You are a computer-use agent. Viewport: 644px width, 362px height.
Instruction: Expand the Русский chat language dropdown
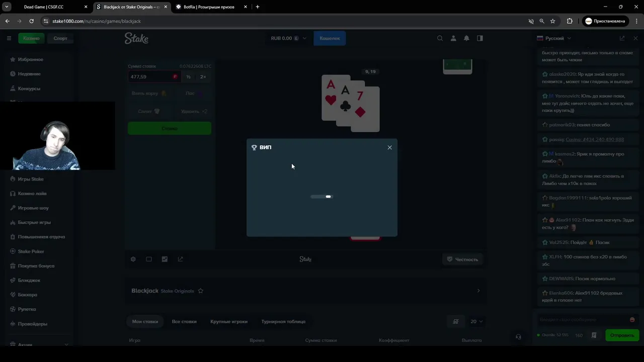554,38
